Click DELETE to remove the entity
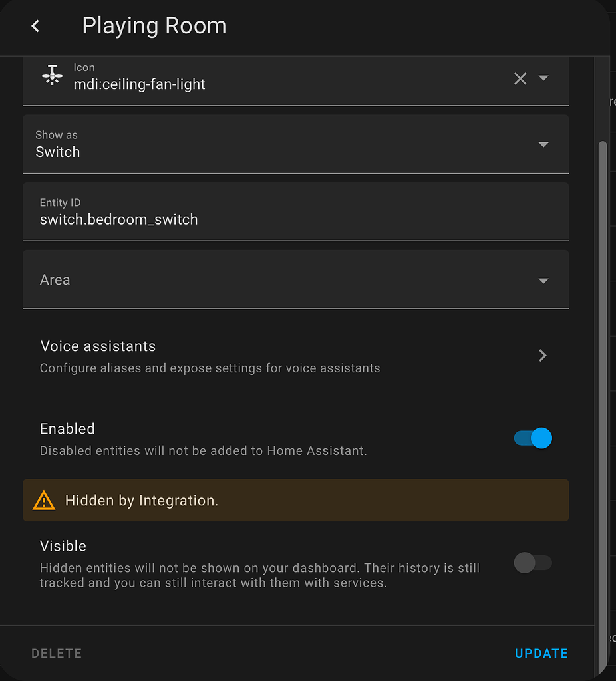The width and height of the screenshot is (616, 681). (57, 653)
